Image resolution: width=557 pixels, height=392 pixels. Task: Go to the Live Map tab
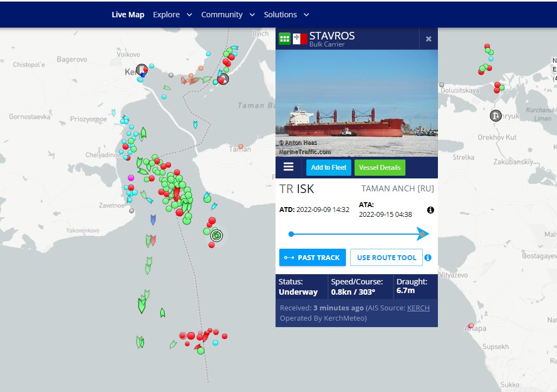point(128,15)
